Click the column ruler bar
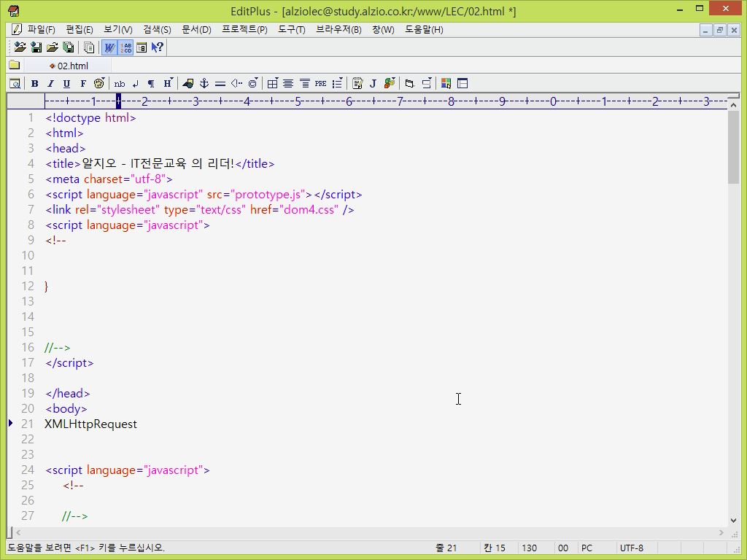Screen dimensions: 747x560 [385, 101]
